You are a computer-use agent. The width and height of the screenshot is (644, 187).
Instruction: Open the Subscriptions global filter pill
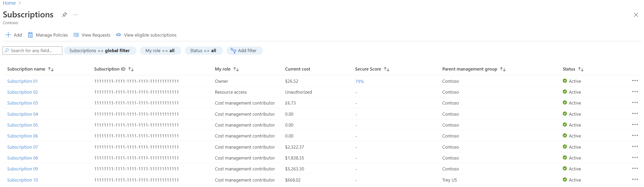click(x=100, y=51)
